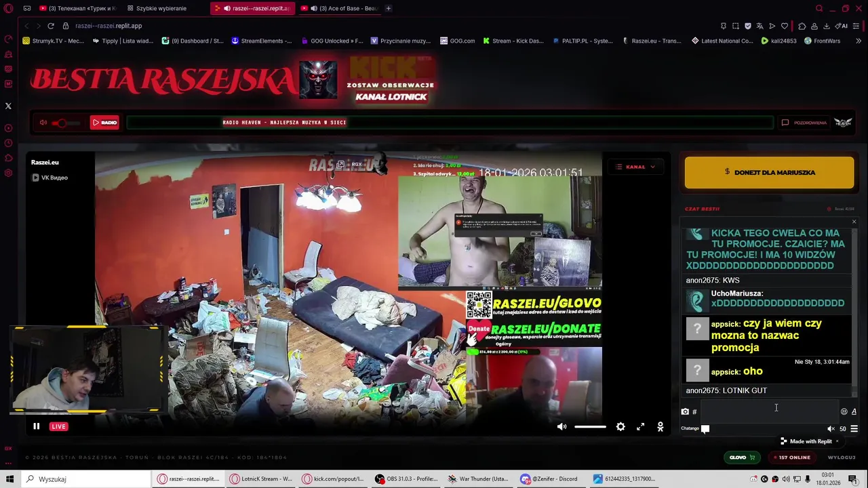The width and height of the screenshot is (868, 488).
Task: Click the Odnoklassniki logo in player
Action: pyautogui.click(x=660, y=426)
